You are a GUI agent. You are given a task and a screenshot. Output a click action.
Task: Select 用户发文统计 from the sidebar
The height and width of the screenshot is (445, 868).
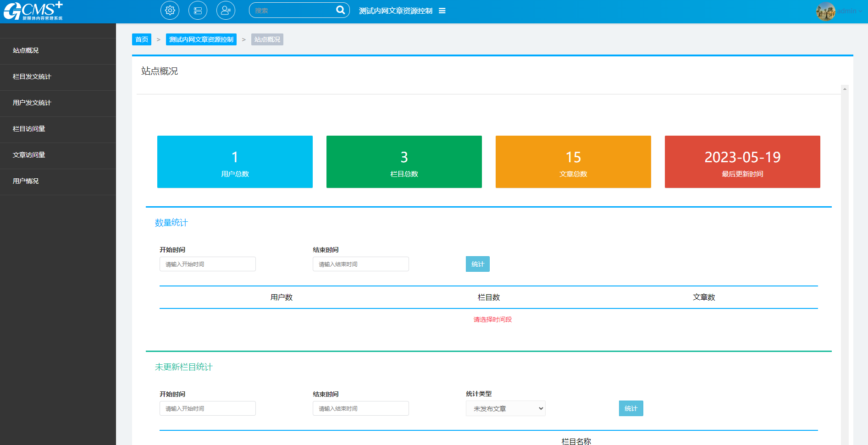[x=32, y=103]
